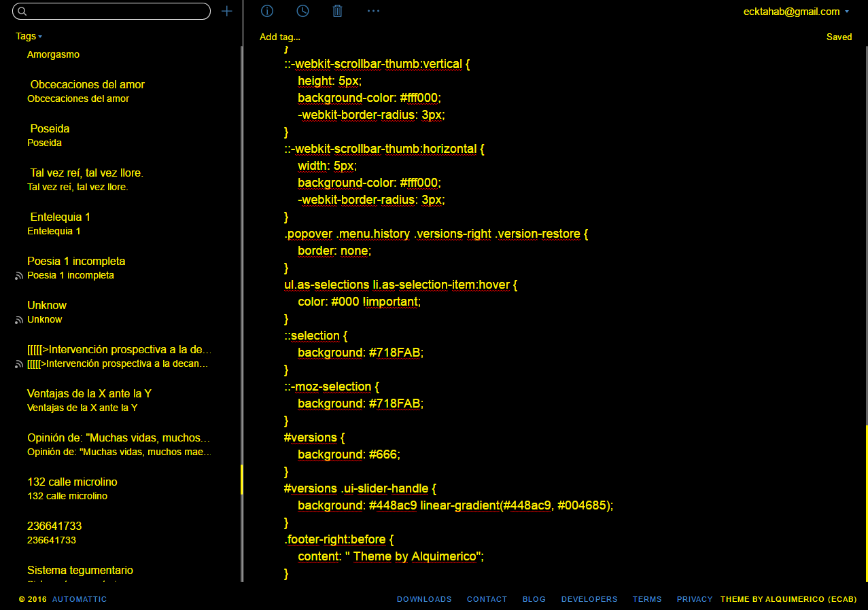The height and width of the screenshot is (610, 868).
Task: Click the .popover .menu.history .versions-right line
Action: click(x=436, y=234)
